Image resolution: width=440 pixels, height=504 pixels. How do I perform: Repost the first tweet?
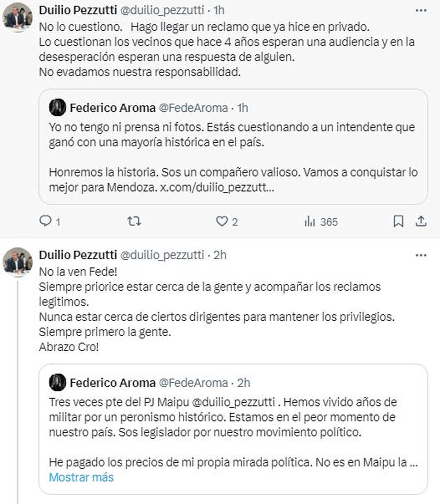click(134, 221)
